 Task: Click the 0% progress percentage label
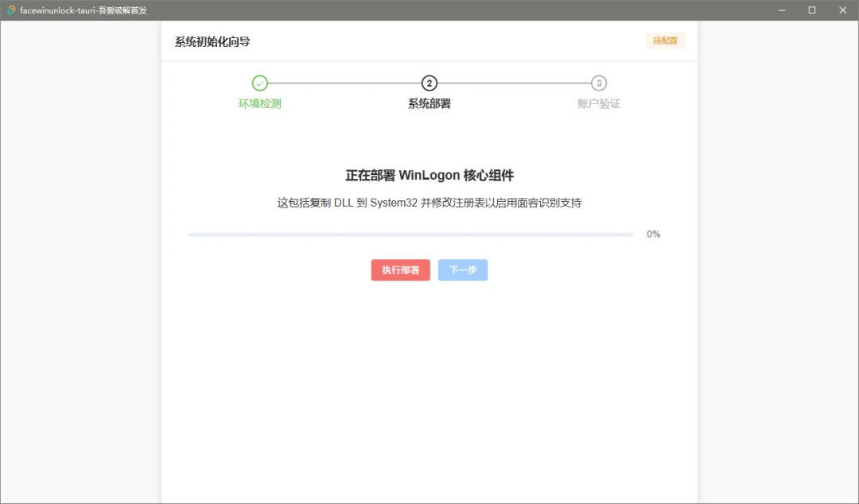point(654,234)
